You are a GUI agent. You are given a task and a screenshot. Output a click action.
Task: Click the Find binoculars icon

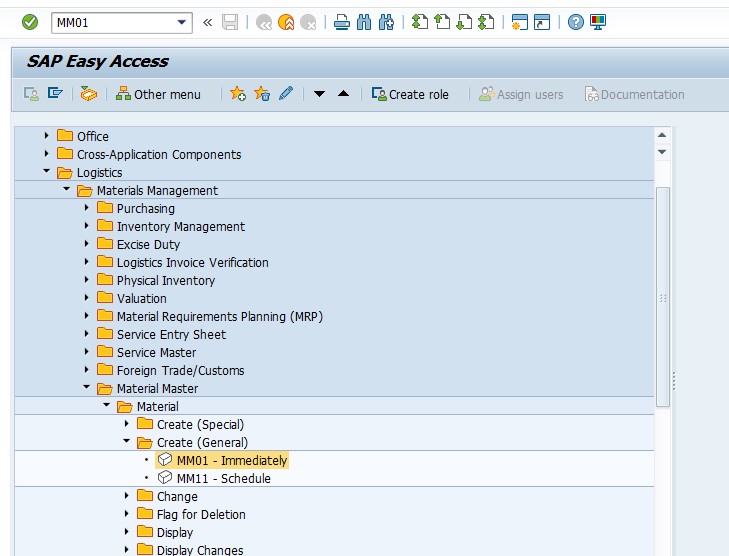(364, 22)
